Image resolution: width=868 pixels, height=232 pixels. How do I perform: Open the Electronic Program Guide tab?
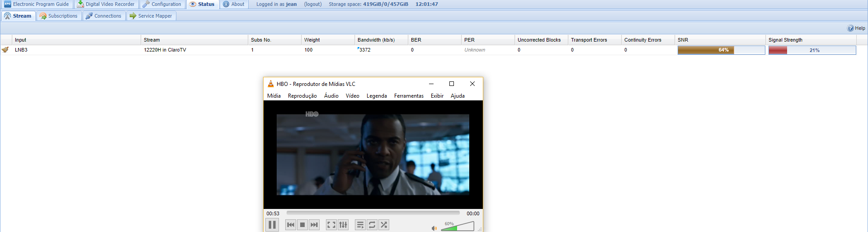click(37, 4)
